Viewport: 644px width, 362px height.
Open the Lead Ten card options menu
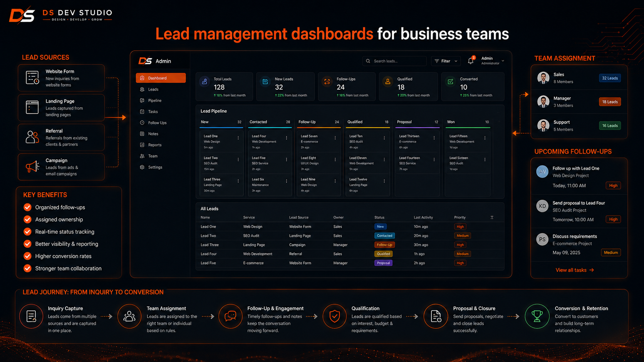384,138
